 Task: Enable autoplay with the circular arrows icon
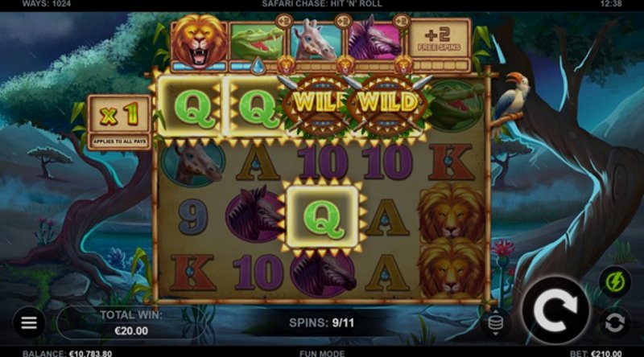click(x=614, y=322)
